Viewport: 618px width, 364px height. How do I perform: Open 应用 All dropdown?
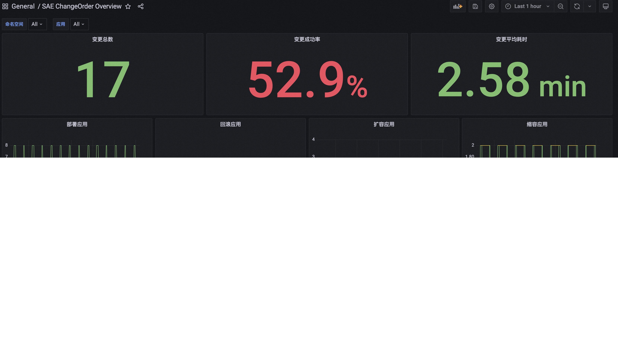tap(79, 24)
